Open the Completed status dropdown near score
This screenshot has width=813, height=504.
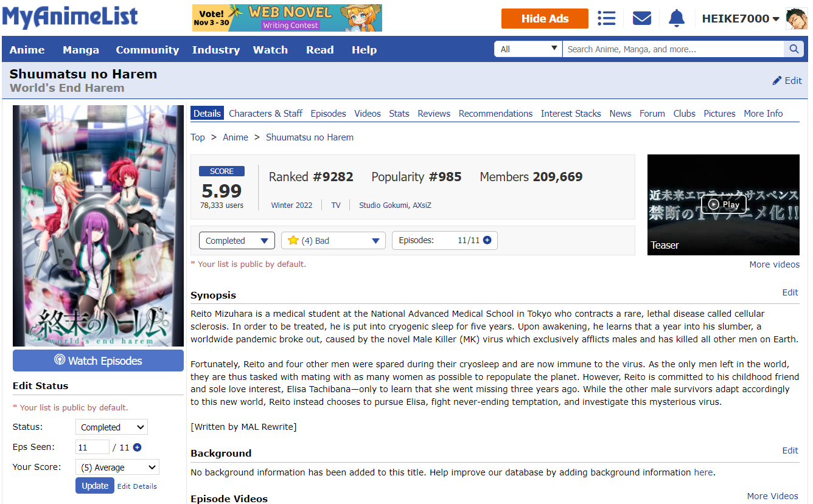pyautogui.click(x=237, y=241)
